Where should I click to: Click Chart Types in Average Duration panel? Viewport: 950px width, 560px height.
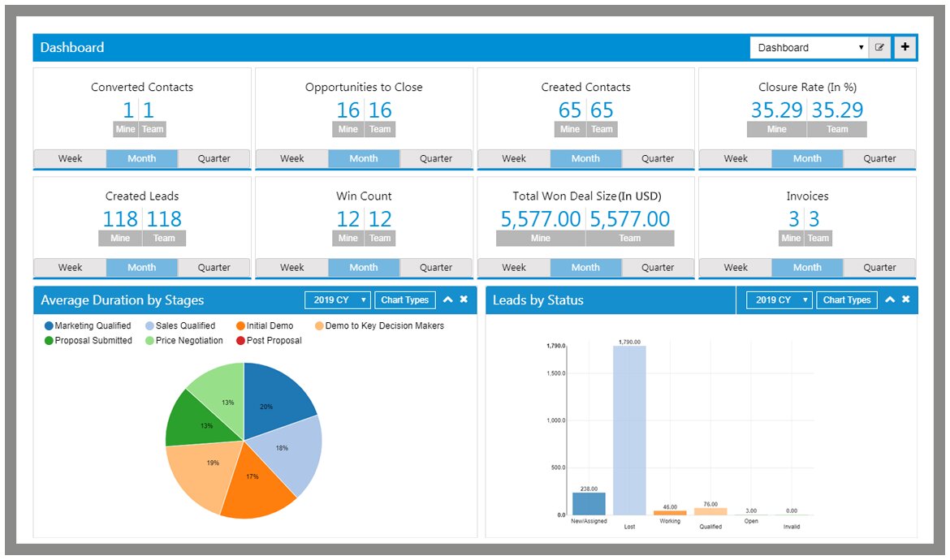click(404, 300)
